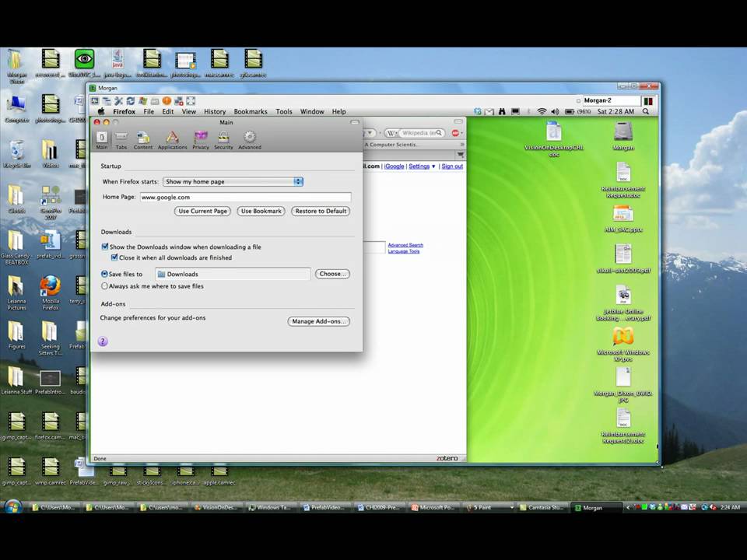The height and width of the screenshot is (560, 747).
Task: Click the purple help question mark icon
Action: coord(103,341)
